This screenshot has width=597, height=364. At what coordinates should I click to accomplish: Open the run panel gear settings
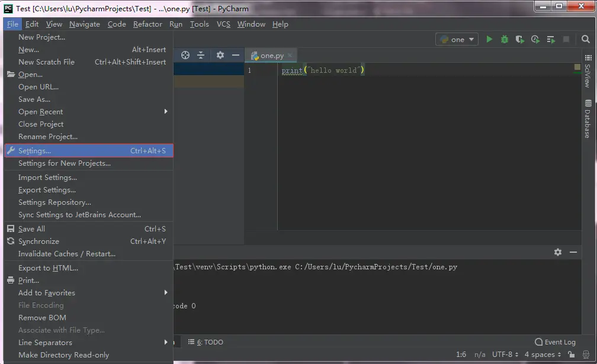[558, 252]
